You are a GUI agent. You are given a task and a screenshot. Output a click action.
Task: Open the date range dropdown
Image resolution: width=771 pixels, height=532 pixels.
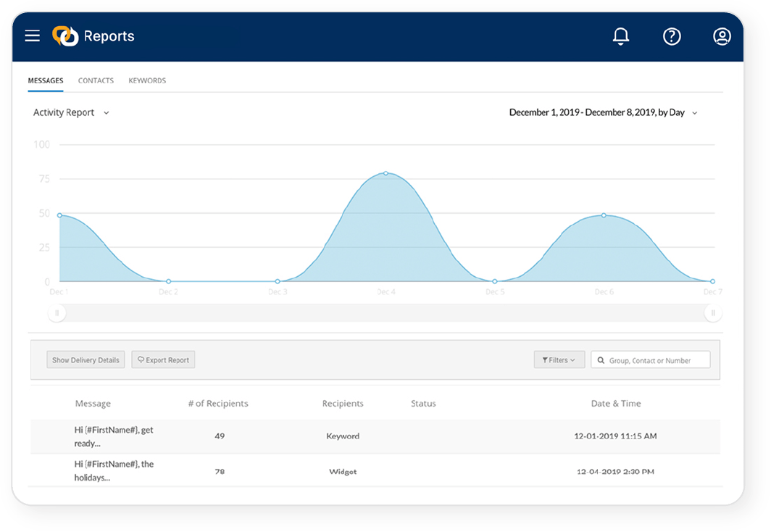[604, 112]
